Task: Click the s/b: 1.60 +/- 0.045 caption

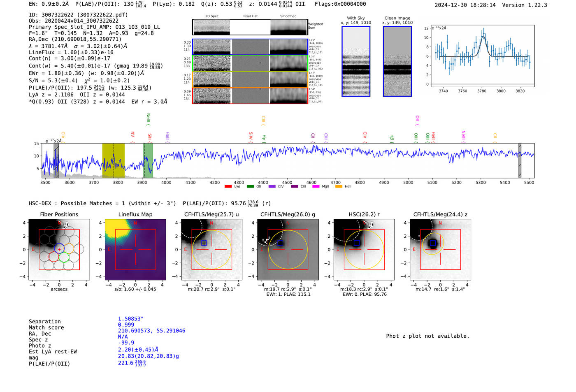Action: click(135, 289)
